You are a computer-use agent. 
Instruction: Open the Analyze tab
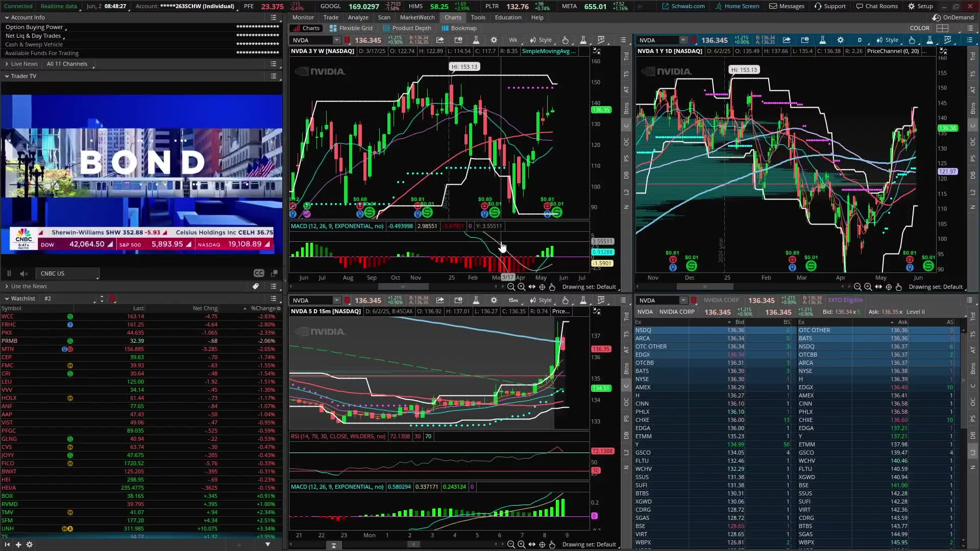(x=358, y=17)
